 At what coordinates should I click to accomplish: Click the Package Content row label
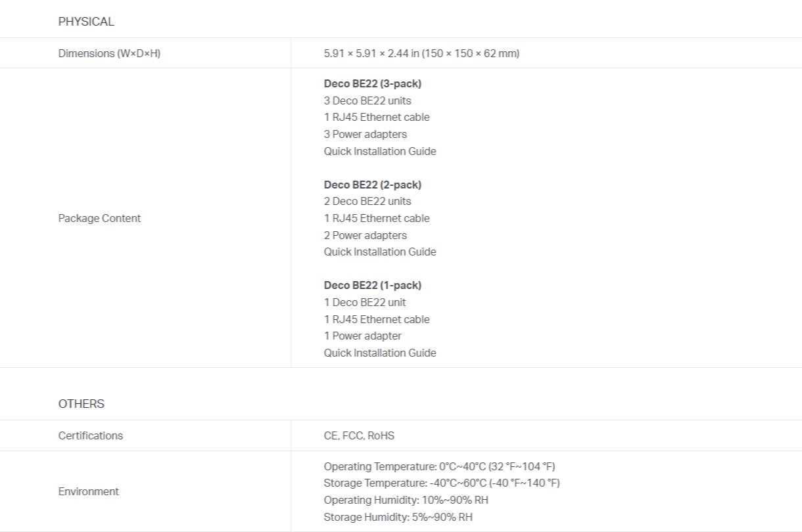[x=100, y=218]
